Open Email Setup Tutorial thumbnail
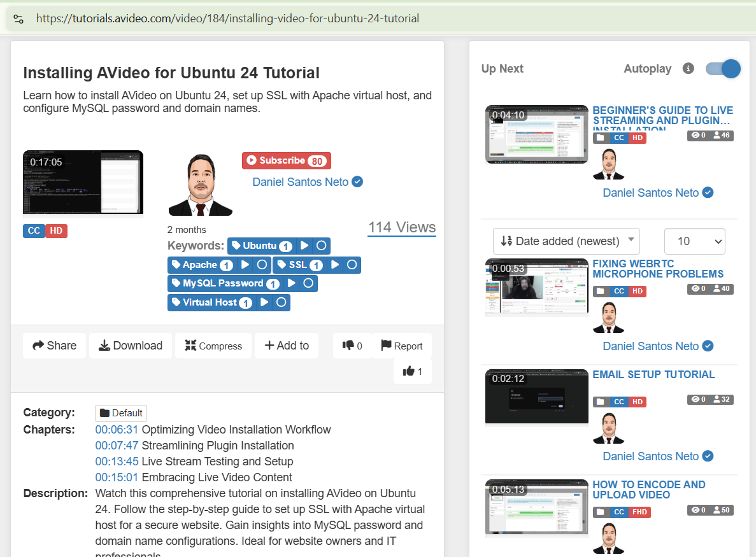Image resolution: width=756 pixels, height=557 pixels. tap(537, 397)
